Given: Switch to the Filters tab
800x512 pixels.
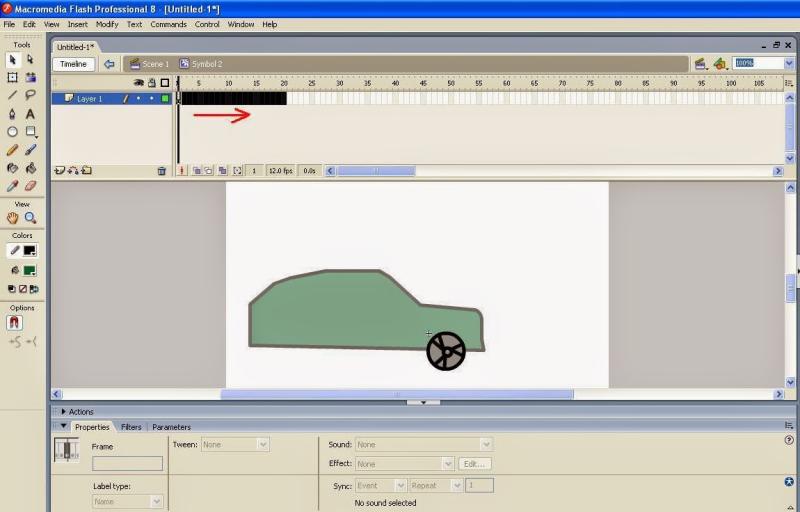Looking at the screenshot, I should 131,427.
